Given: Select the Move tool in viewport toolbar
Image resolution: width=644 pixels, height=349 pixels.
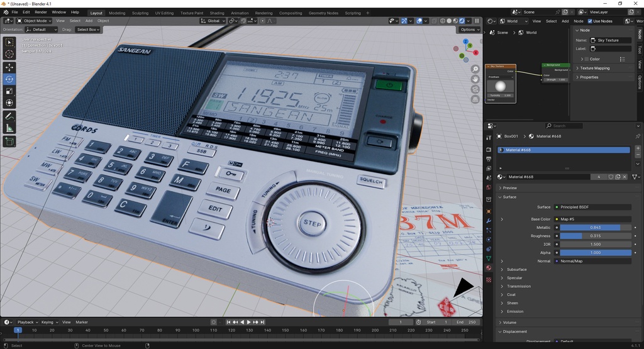Looking at the screenshot, I should tap(9, 67).
